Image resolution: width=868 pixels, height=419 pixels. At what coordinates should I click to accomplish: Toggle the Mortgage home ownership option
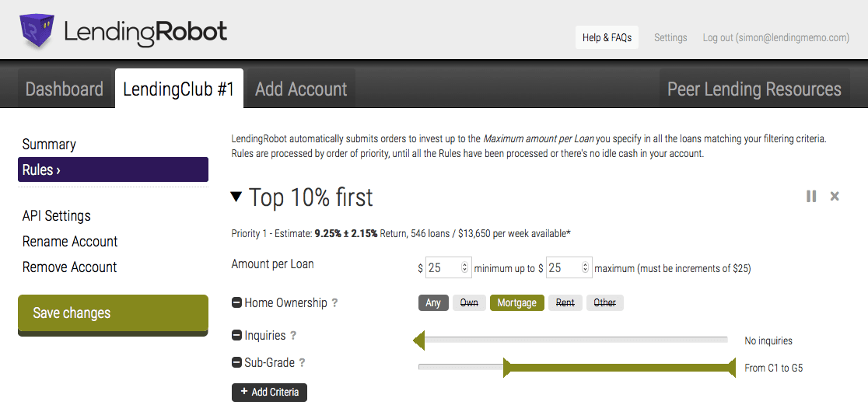coord(517,303)
